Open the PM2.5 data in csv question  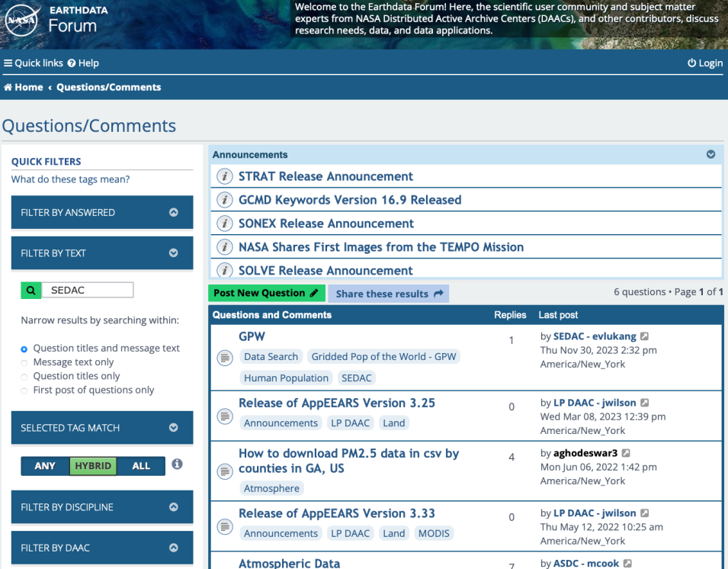348,461
